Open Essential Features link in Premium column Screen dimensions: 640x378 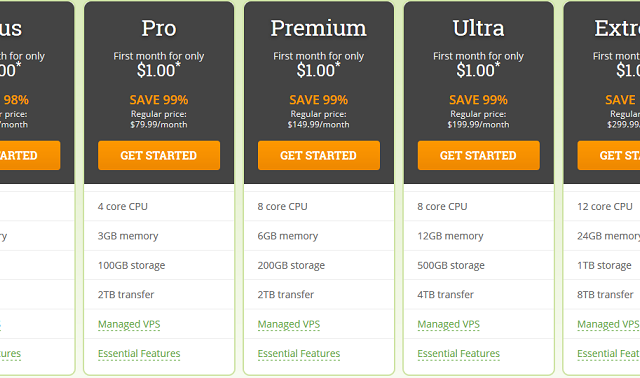[x=299, y=354]
